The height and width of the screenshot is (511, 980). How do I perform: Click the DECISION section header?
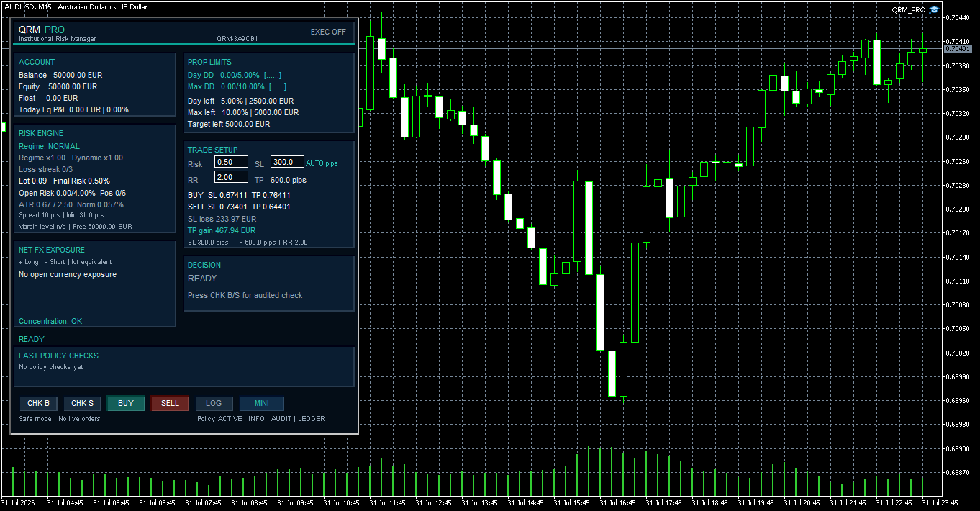click(x=204, y=265)
